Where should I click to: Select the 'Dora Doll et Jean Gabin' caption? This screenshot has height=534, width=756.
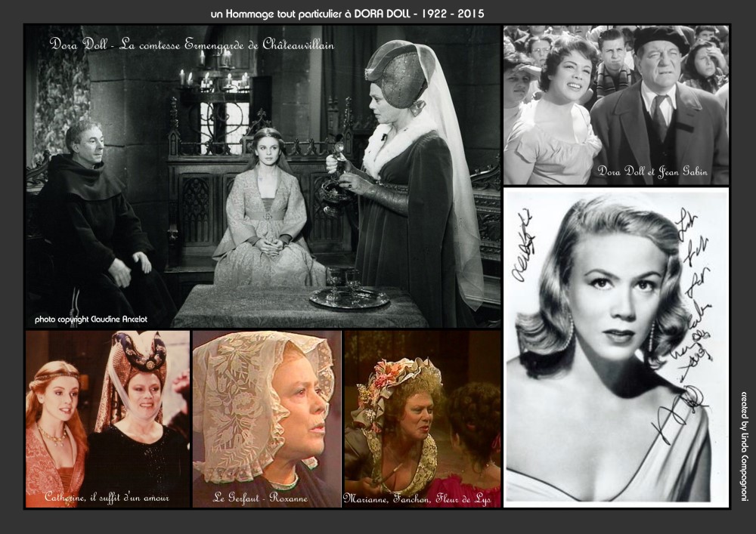click(652, 171)
